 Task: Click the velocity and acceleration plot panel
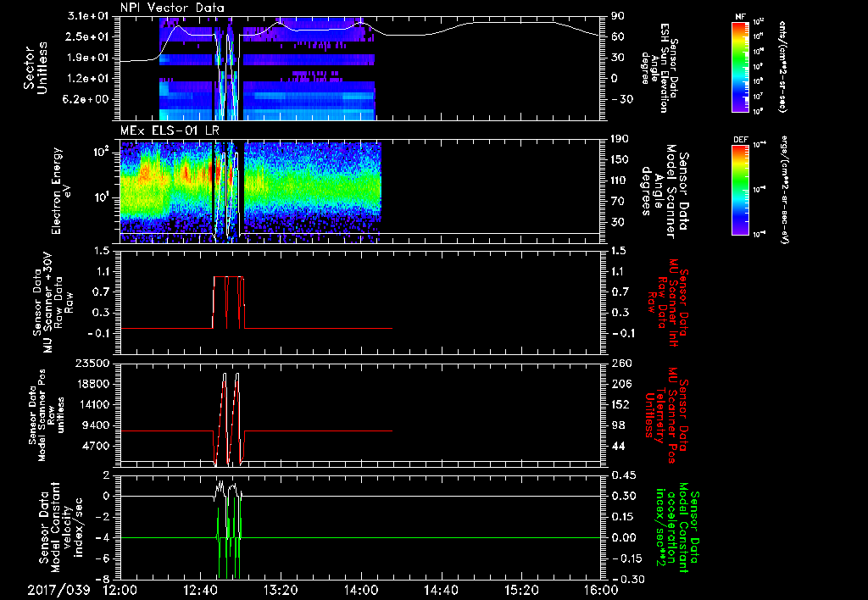(x=360, y=527)
